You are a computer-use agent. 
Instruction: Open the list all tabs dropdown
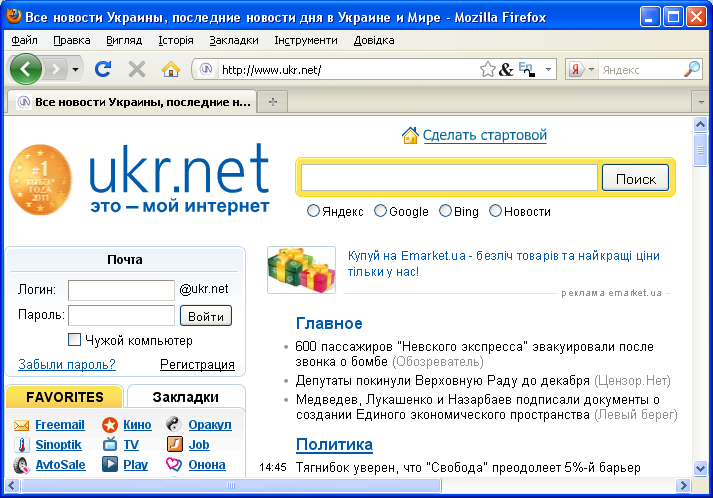[701, 102]
